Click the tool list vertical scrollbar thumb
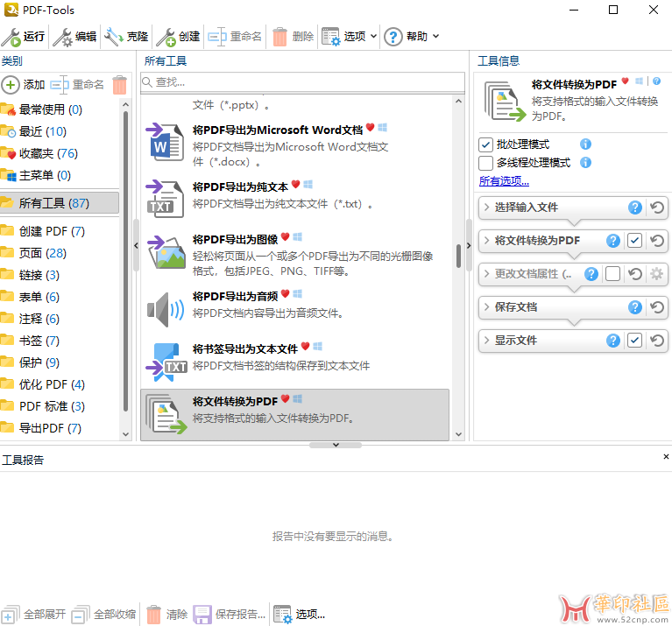The image size is (672, 626). pyautogui.click(x=458, y=256)
